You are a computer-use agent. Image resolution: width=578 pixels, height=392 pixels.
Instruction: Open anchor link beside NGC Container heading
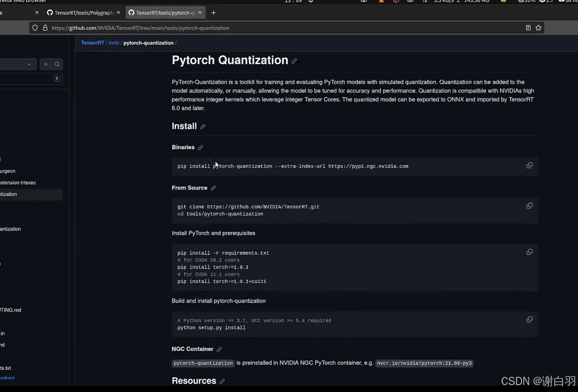(219, 349)
